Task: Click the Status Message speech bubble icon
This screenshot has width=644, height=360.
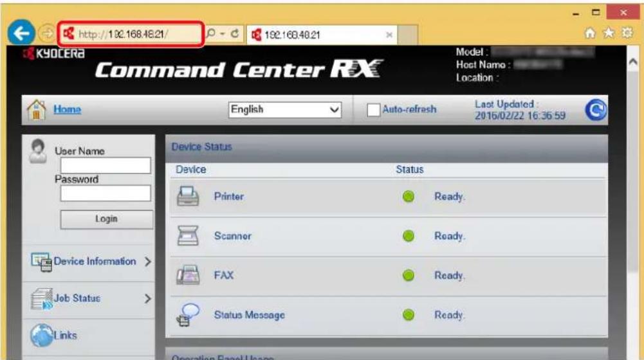Action: (x=187, y=315)
